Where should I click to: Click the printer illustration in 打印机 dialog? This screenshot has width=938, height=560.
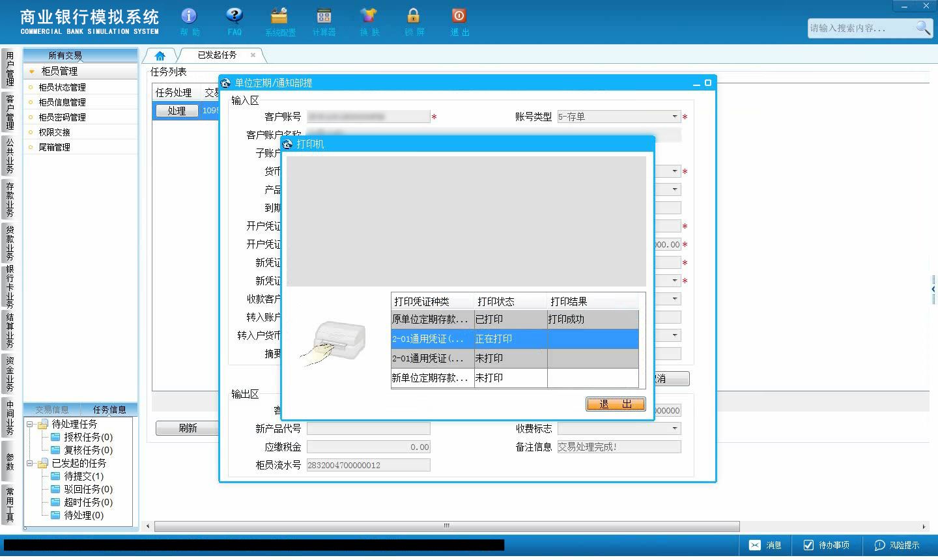click(334, 343)
